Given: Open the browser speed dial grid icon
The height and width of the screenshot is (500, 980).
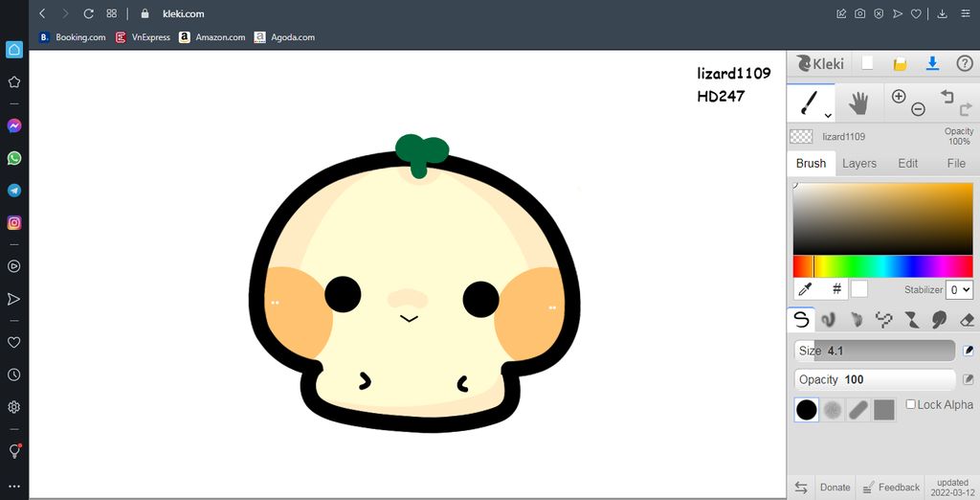Looking at the screenshot, I should tap(112, 13).
